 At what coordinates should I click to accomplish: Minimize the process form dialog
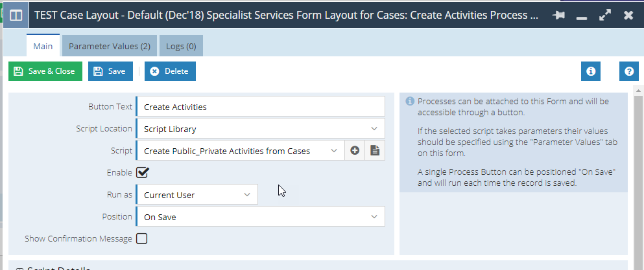(x=581, y=17)
